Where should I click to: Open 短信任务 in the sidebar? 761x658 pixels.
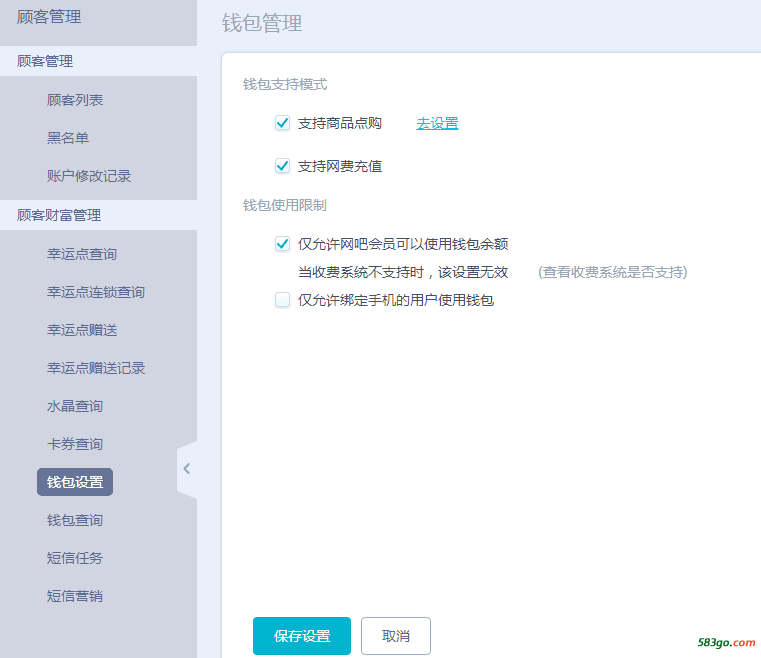(75, 558)
